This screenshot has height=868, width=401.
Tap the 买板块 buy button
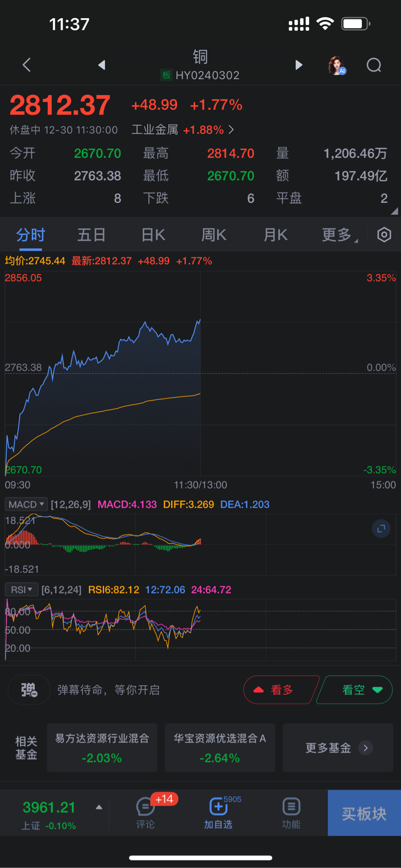364,813
